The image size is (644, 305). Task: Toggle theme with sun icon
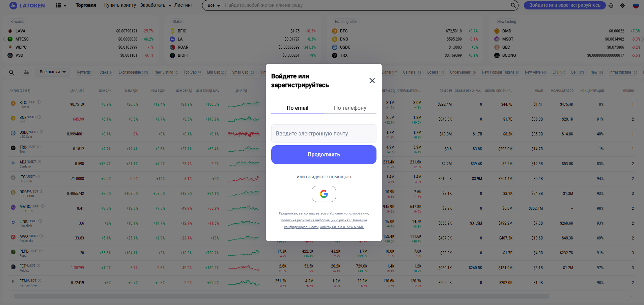(x=622, y=6)
